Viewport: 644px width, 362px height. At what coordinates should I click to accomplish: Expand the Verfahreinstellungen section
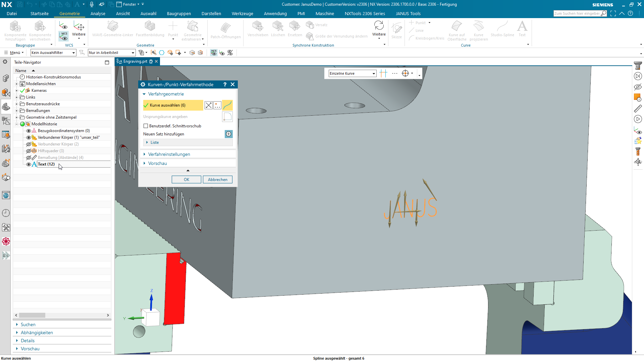tap(169, 154)
